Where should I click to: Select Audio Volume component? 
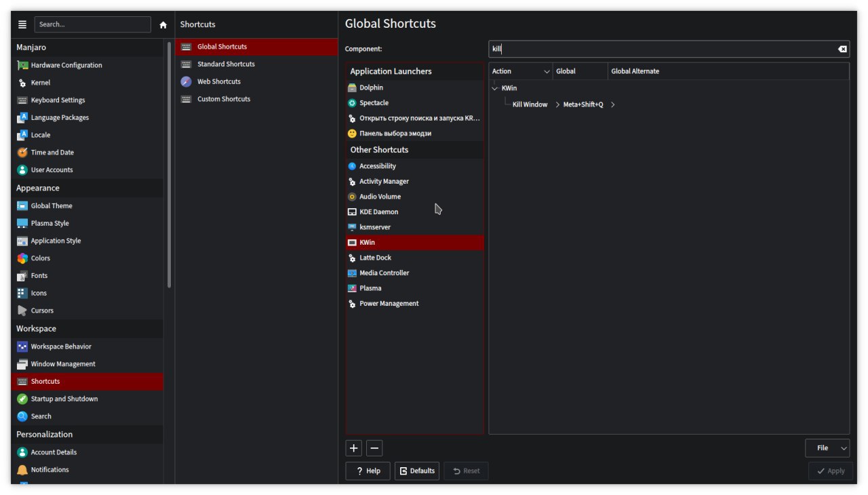point(414,197)
